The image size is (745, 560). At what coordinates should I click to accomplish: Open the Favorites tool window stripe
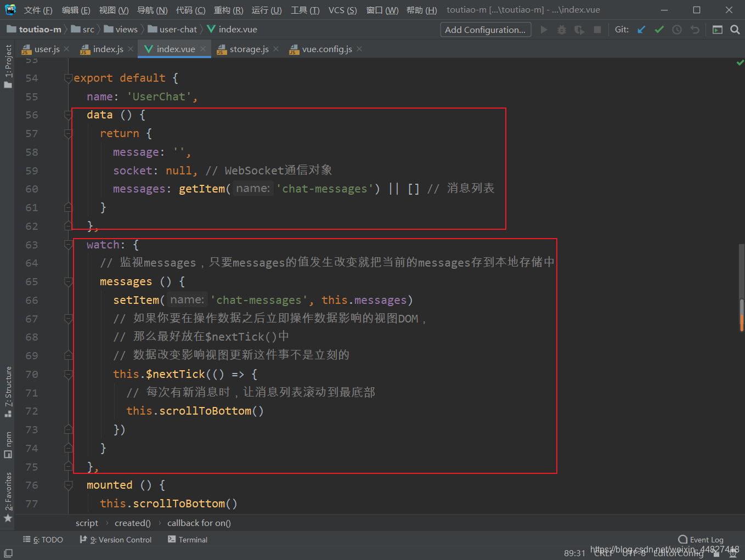click(8, 497)
